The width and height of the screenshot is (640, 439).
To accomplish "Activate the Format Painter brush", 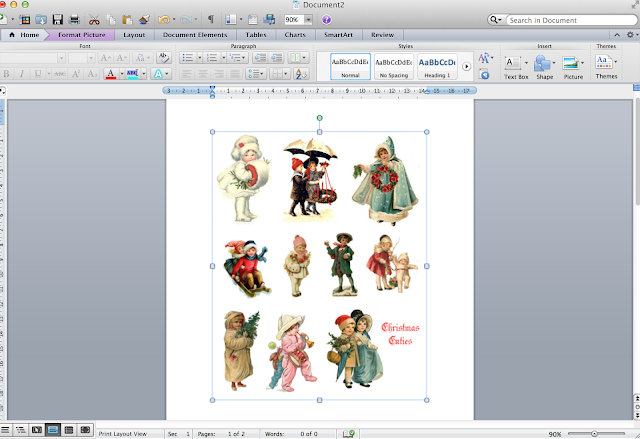I will pos(144,20).
